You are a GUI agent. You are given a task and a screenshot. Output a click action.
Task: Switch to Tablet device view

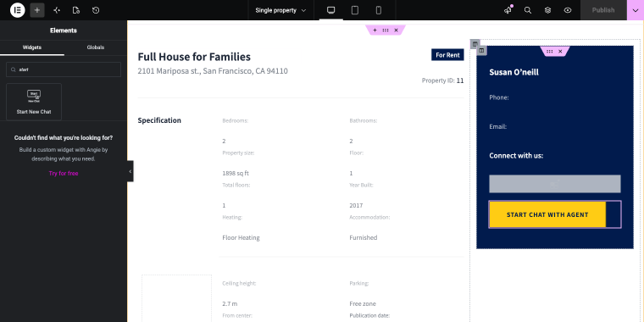pos(355,10)
